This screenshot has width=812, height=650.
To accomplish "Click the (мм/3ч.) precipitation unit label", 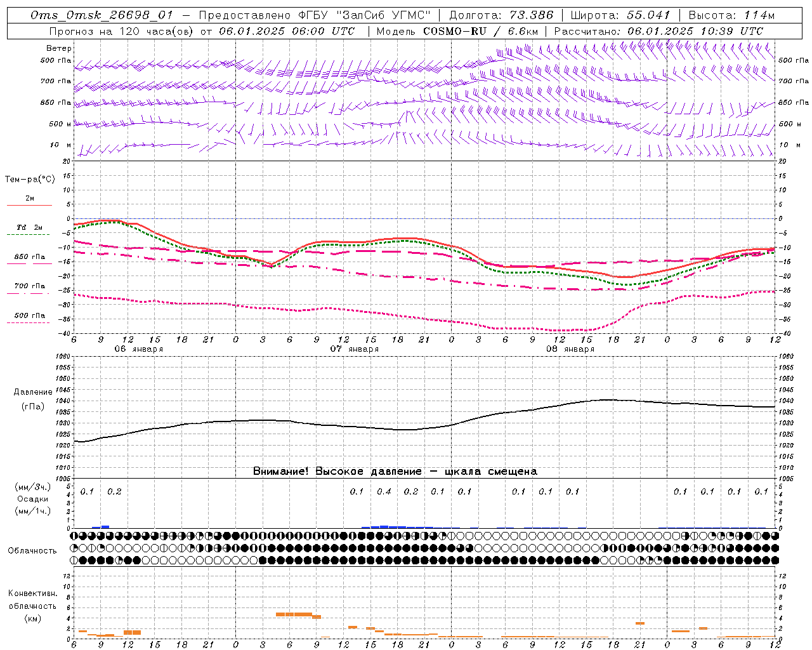I will click(x=32, y=487).
